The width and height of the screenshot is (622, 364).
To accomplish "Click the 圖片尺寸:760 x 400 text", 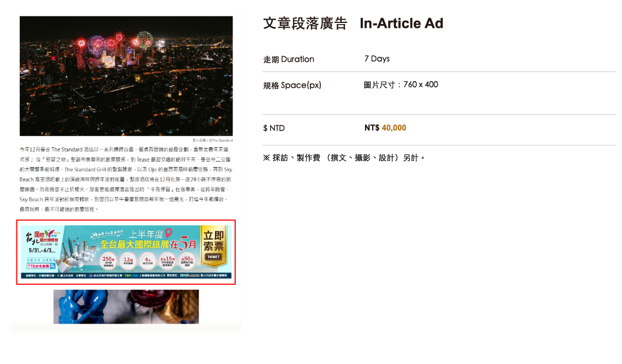I will (401, 85).
